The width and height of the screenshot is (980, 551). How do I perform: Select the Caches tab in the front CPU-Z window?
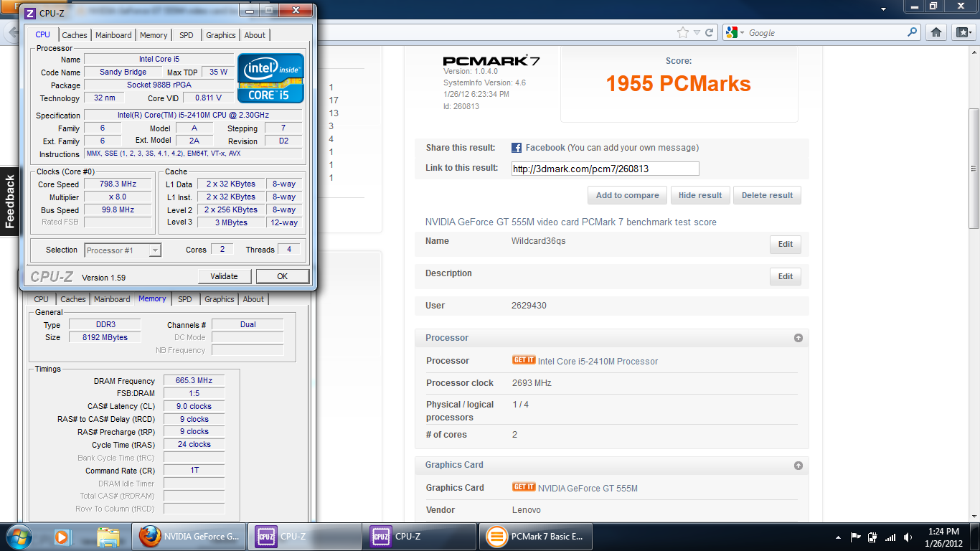tap(74, 35)
